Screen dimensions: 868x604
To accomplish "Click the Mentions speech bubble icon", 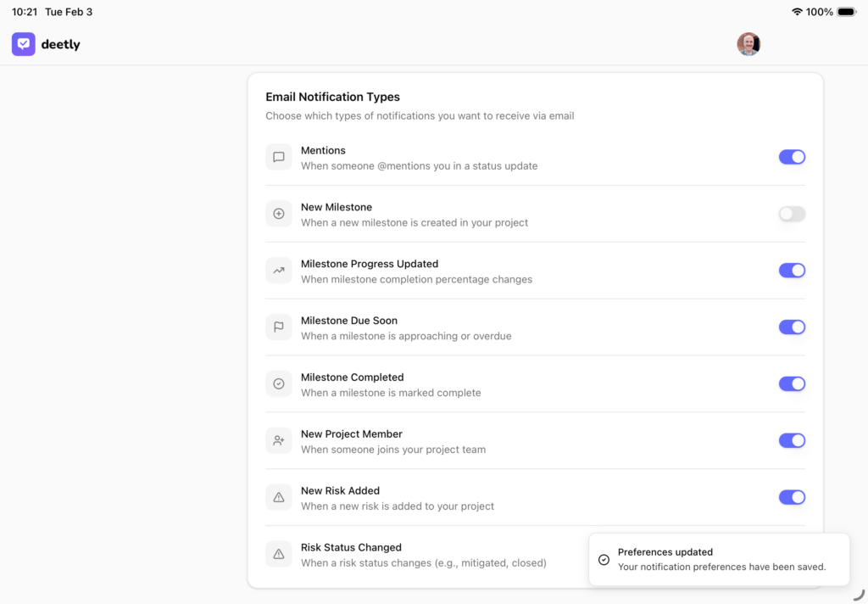I will [x=278, y=157].
